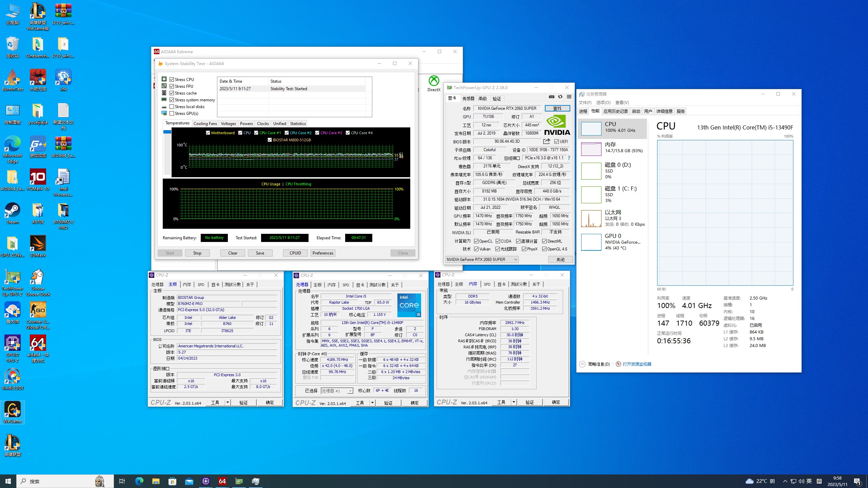Screen dimensions: 868x488
Task: Click the GPU-Z screenshot camera icon
Action: (x=552, y=97)
